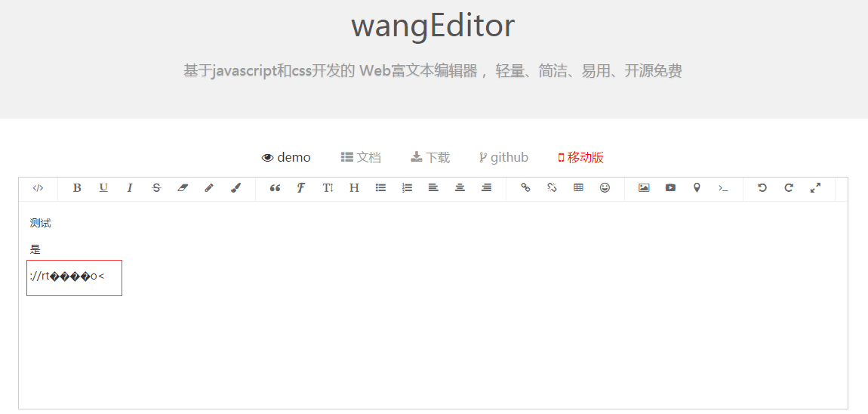The width and height of the screenshot is (868, 414).
Task: Toggle fullscreen editor mode
Action: [x=815, y=188]
